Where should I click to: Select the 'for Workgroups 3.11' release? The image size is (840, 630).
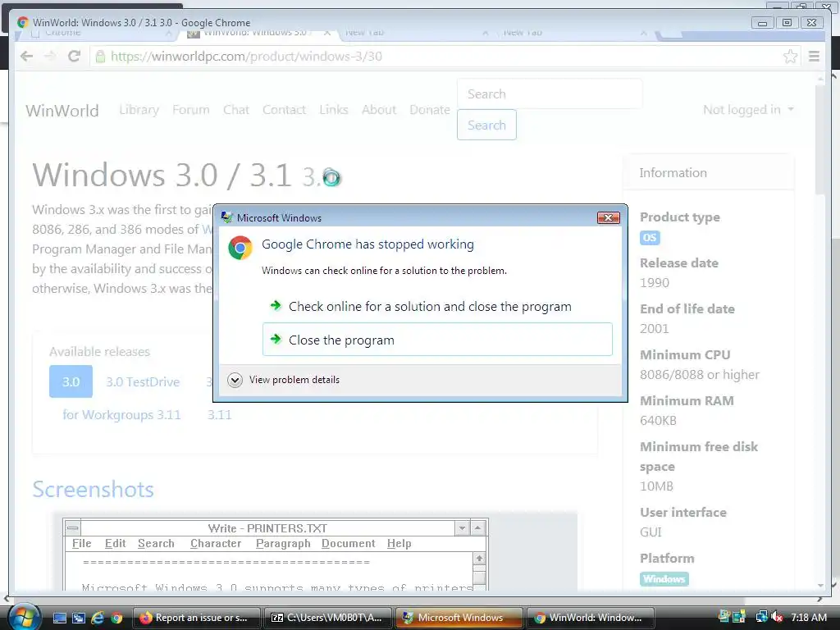(x=121, y=414)
